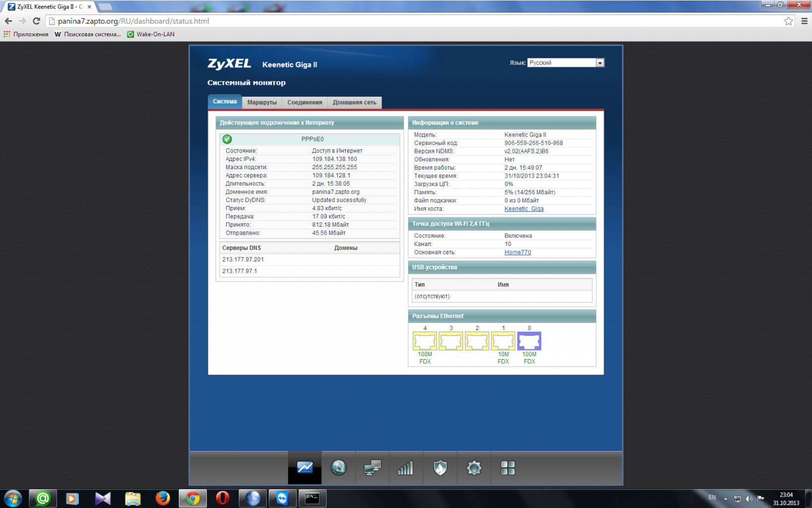Viewport: 812px width, 508px height.
Task: Click Ethernet port 3 icon
Action: [451, 341]
